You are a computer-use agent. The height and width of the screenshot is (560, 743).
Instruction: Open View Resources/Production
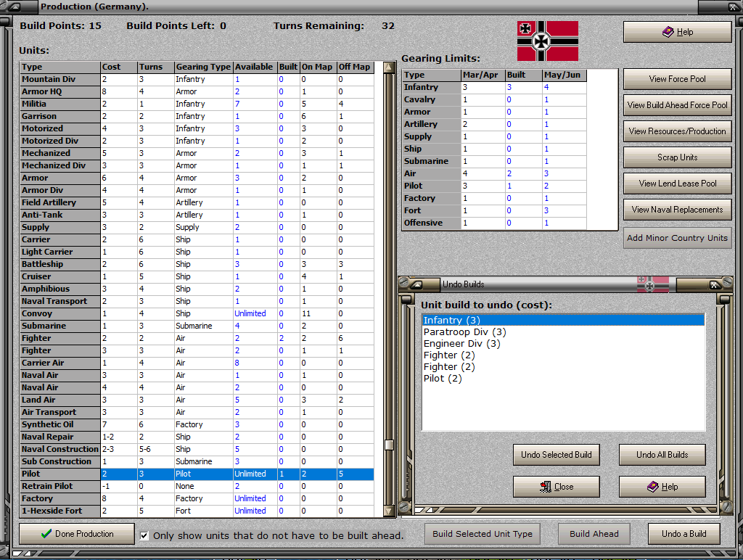pos(677,131)
